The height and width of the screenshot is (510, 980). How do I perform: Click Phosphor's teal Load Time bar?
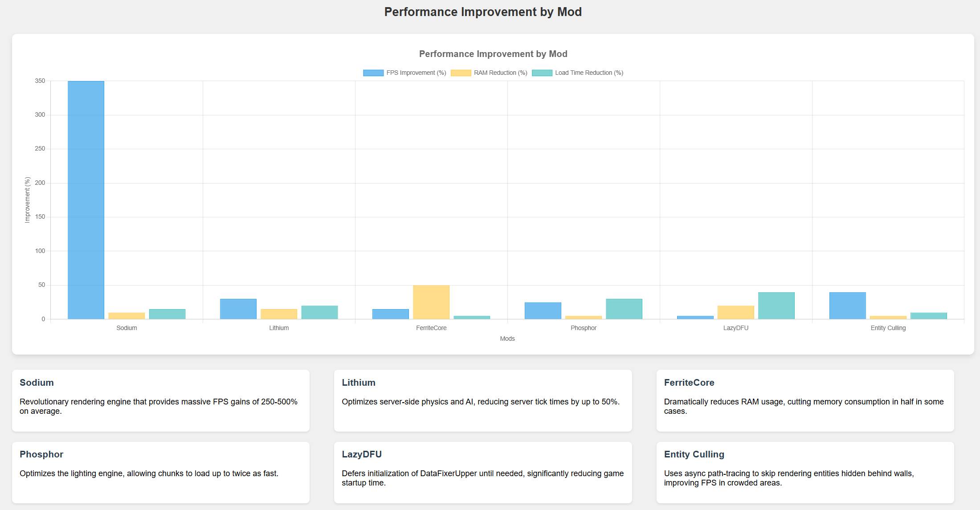point(624,309)
